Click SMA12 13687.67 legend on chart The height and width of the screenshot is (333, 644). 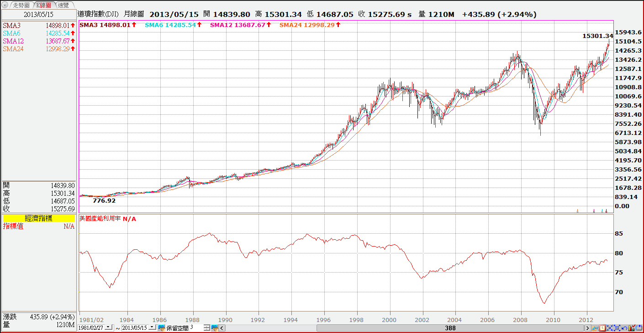click(x=240, y=25)
